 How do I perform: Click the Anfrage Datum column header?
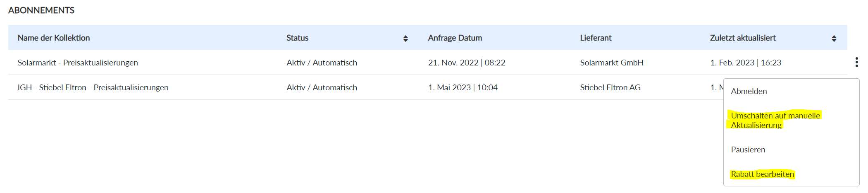point(455,38)
